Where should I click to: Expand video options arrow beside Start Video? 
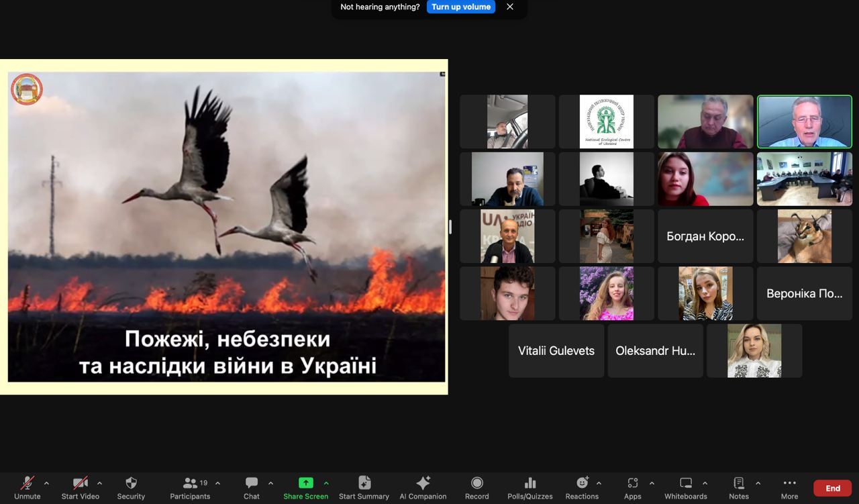tap(99, 483)
